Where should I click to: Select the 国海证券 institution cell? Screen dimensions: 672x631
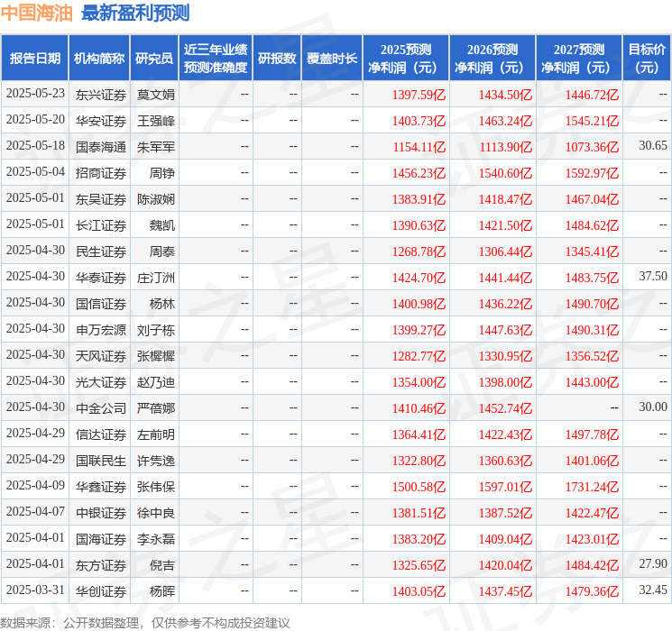pyautogui.click(x=101, y=538)
